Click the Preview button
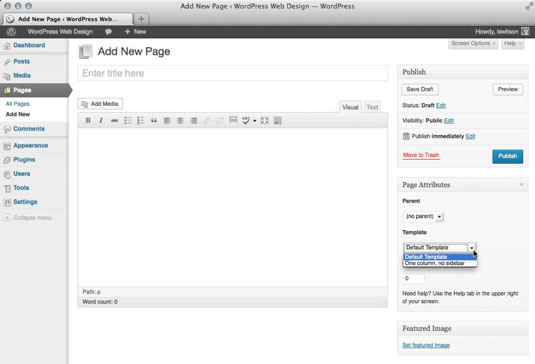Image resolution: width=535 pixels, height=364 pixels. 508,89
